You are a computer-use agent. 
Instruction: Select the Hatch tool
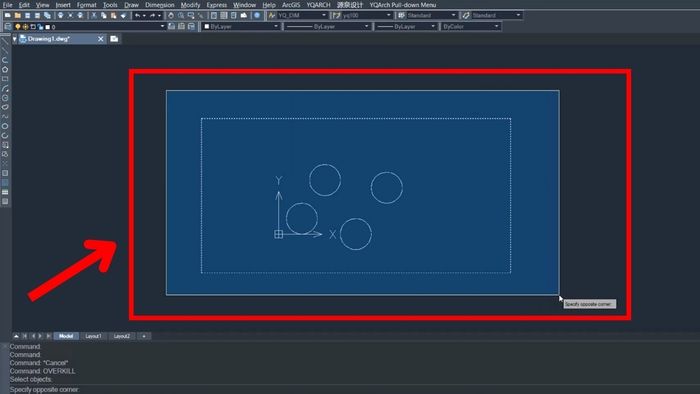(x=5, y=173)
